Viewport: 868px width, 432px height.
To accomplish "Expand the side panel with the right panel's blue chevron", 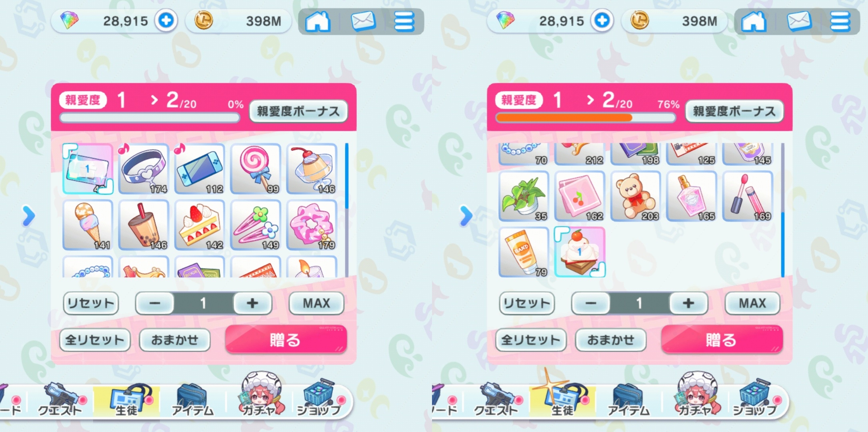I will coord(466,216).
